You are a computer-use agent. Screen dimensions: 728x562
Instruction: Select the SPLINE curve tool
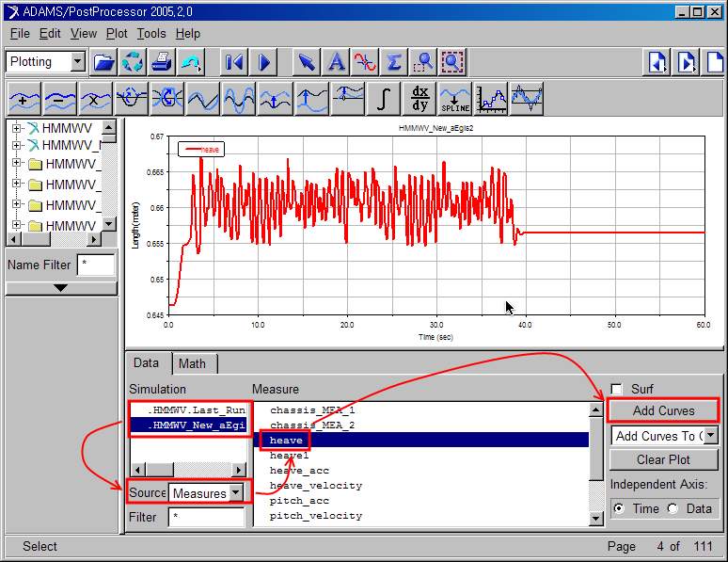tap(455, 97)
